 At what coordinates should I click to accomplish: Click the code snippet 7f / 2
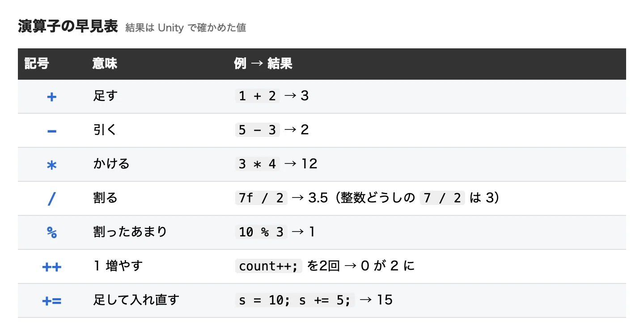(261, 198)
